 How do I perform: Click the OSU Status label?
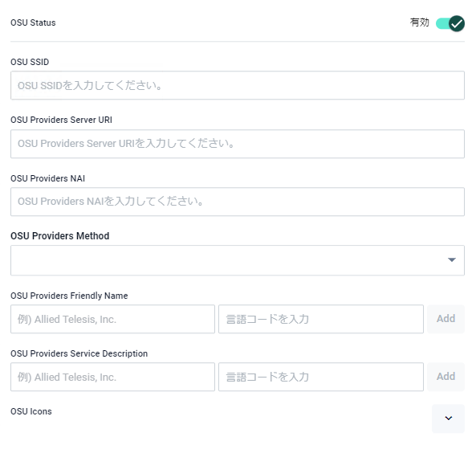pyautogui.click(x=33, y=22)
